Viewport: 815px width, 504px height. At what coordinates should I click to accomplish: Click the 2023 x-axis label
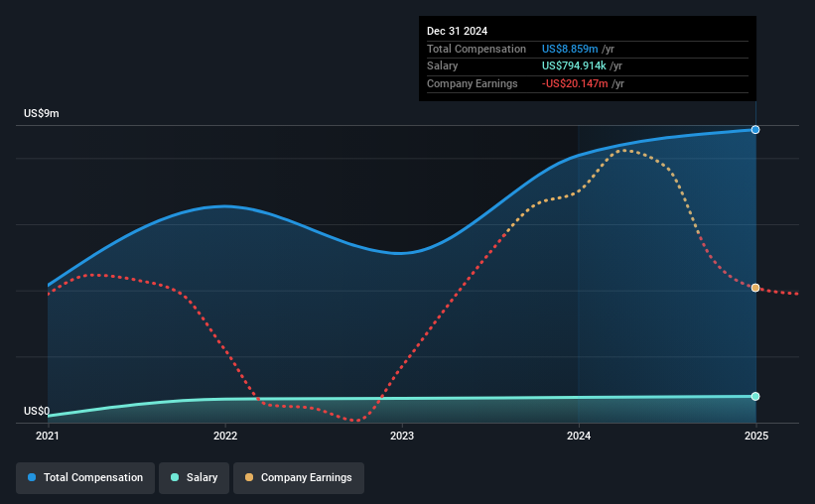(x=402, y=436)
